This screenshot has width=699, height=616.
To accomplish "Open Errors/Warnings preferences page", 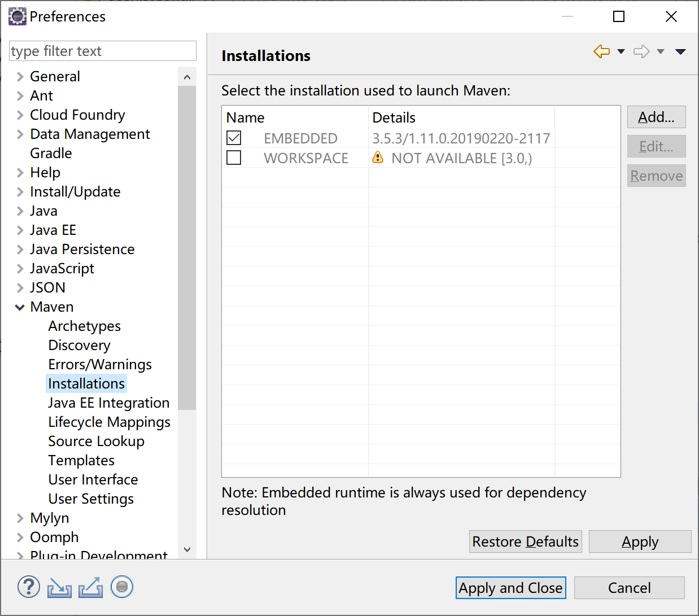I will (100, 365).
